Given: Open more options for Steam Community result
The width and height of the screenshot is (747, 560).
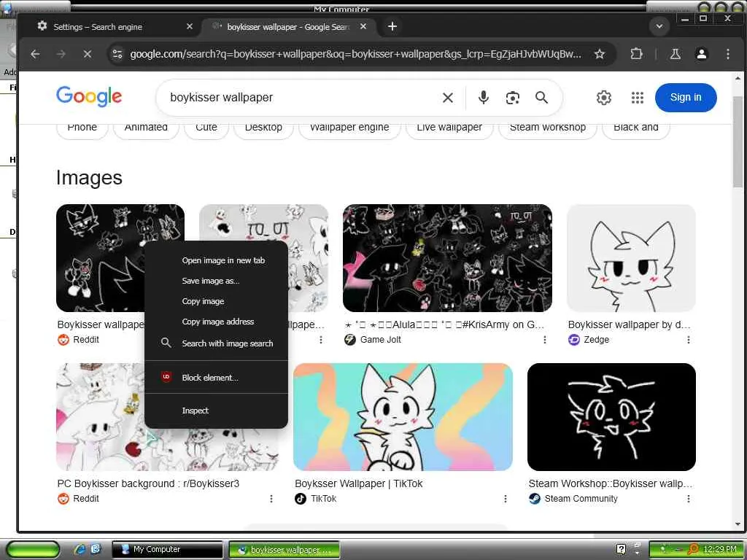Looking at the screenshot, I should coord(688,499).
